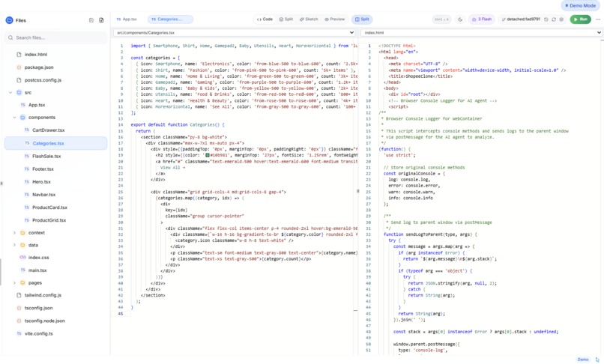This screenshot has width=604, height=364.
Task: Open the 3 Flash model selector
Action: click(482, 19)
